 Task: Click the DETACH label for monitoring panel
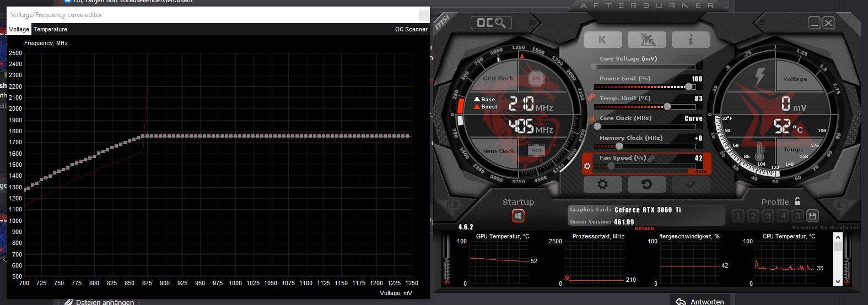coord(645,228)
